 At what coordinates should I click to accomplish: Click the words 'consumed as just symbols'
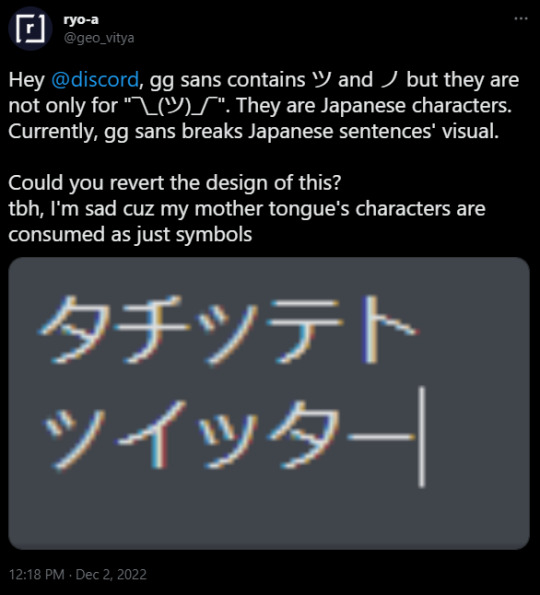(130, 235)
